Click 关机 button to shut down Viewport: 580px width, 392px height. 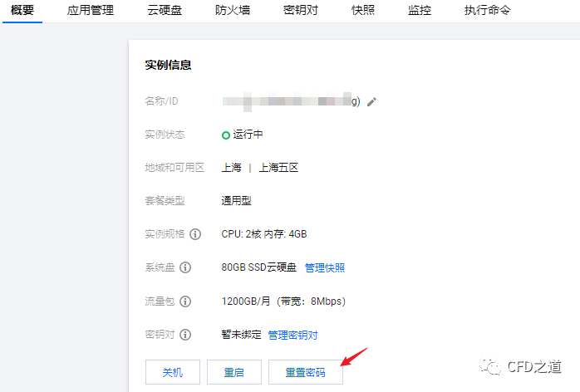point(173,372)
